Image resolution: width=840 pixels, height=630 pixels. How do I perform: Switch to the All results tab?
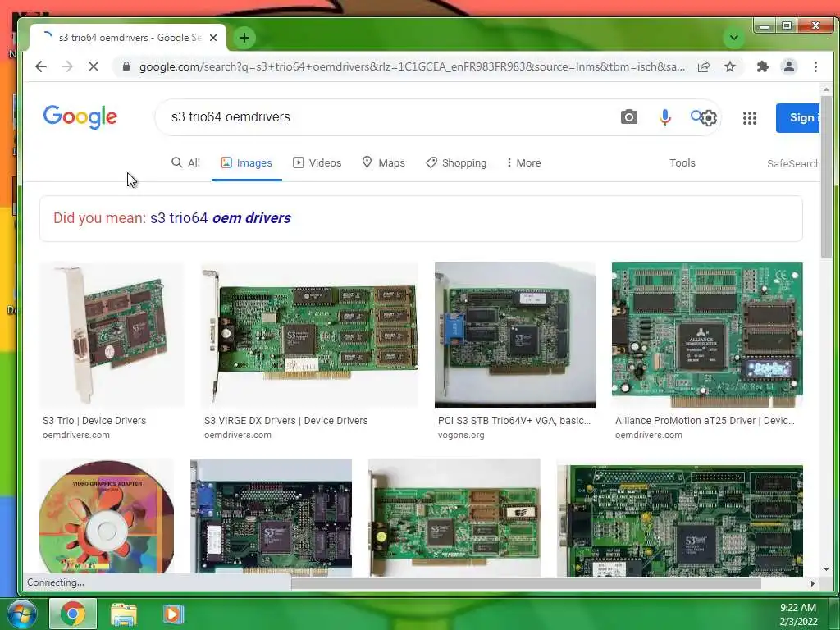pos(185,163)
